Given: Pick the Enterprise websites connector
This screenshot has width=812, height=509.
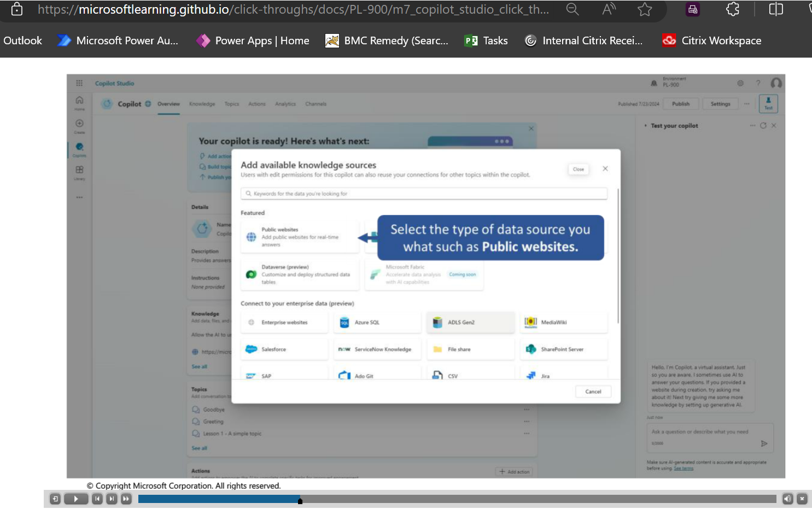Looking at the screenshot, I should [284, 322].
